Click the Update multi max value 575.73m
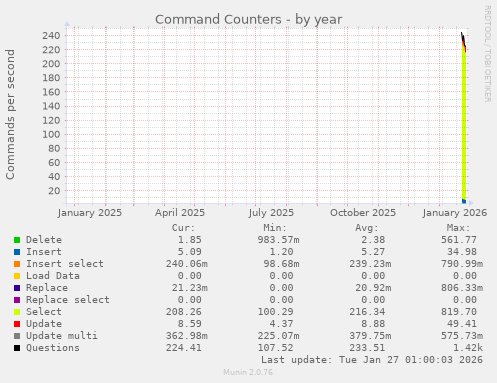The height and width of the screenshot is (383, 497). 462,336
